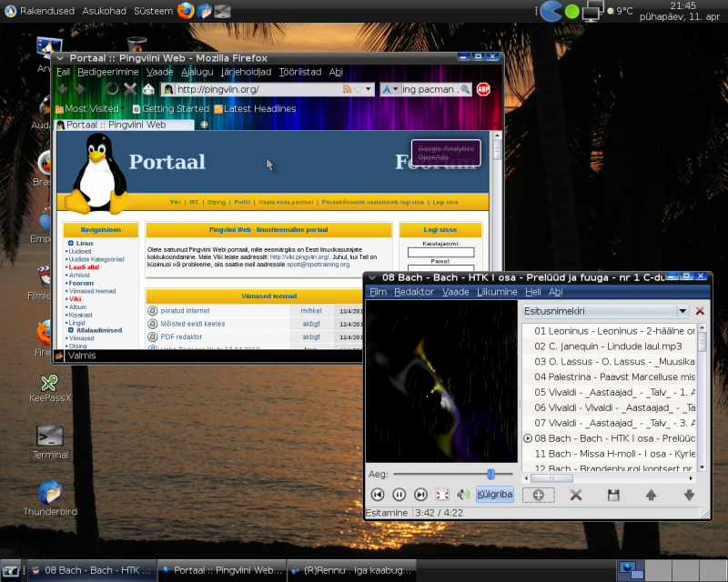The height and width of the screenshot is (582, 728).
Task: Open 'piiratud internet' forum topic
Action: [x=185, y=311]
